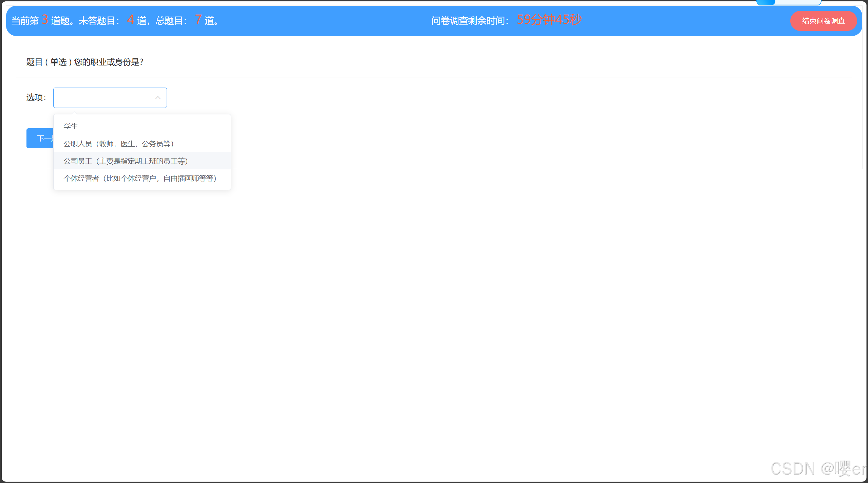The height and width of the screenshot is (483, 868).
Task: Click the total questions number 7
Action: pos(199,20)
